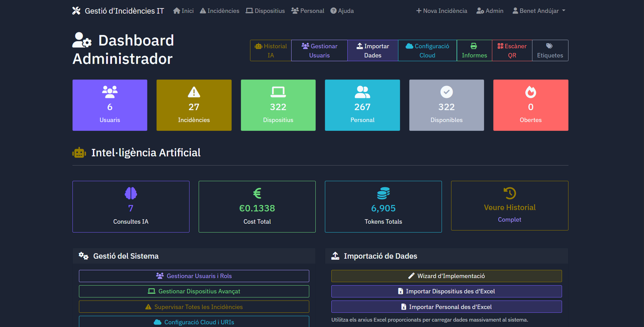Open Configuració Cloud in the toolbar
644x327 pixels.
(427, 51)
